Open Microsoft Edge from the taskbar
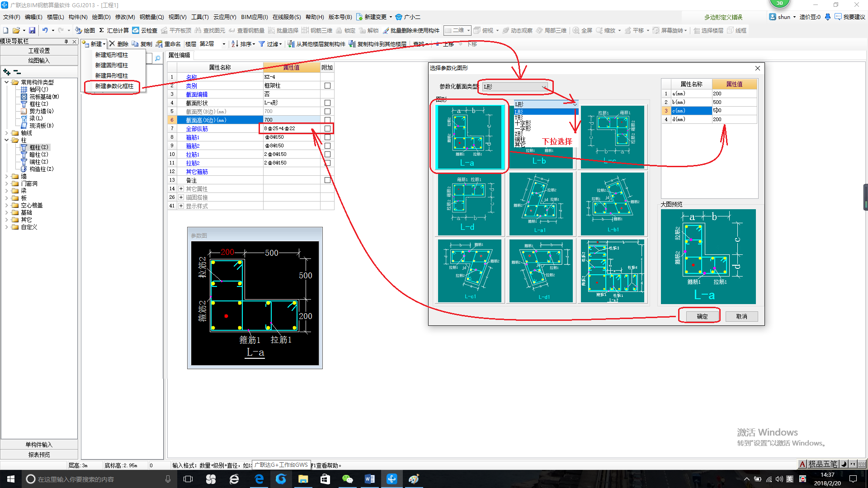The image size is (868, 488). coord(259,479)
